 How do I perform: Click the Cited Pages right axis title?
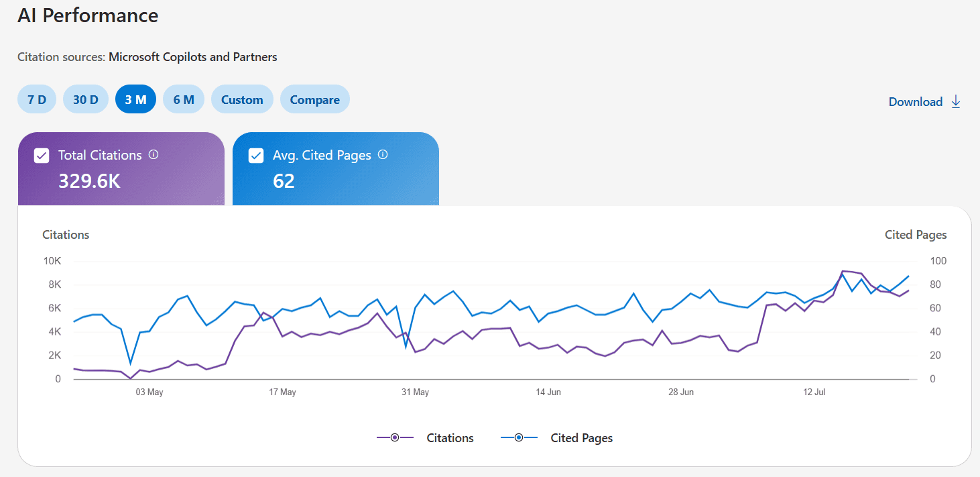pyautogui.click(x=916, y=235)
